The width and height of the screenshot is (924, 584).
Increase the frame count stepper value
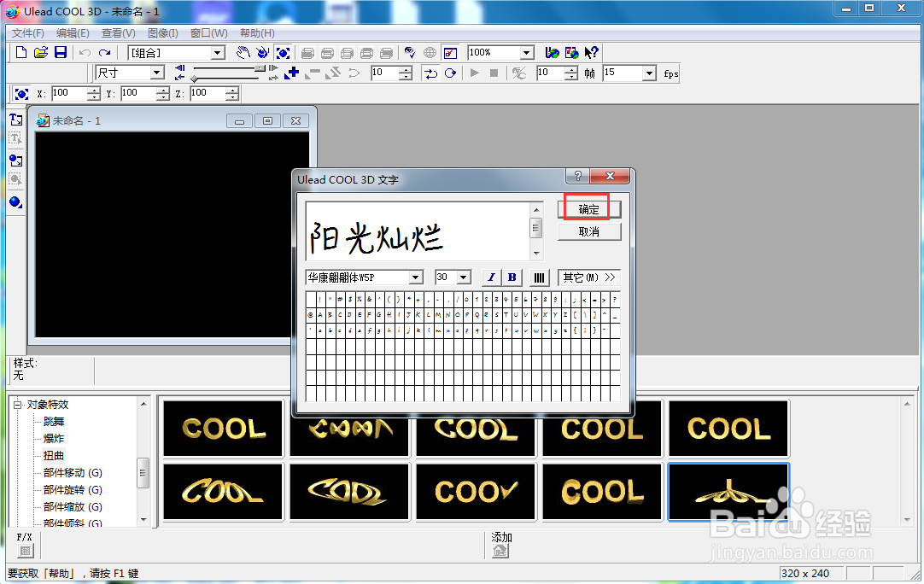pos(571,69)
